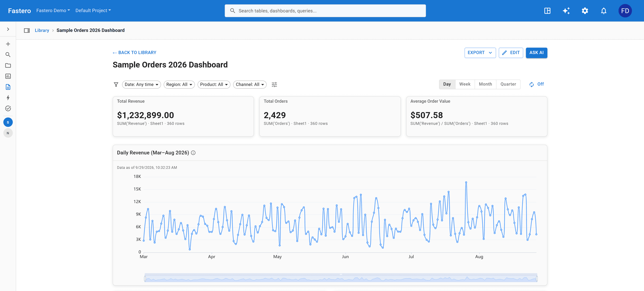Select Quarter granularity
644x291 pixels.
(x=508, y=84)
